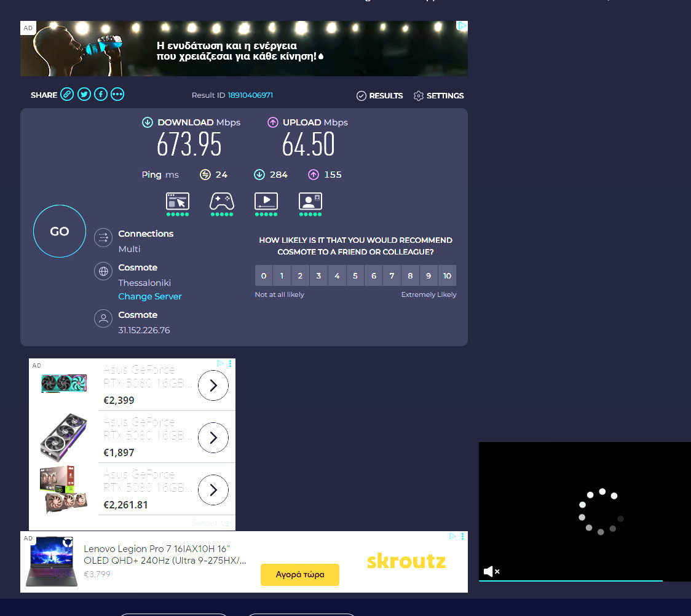Click the web browsing performance icon

[x=178, y=202]
